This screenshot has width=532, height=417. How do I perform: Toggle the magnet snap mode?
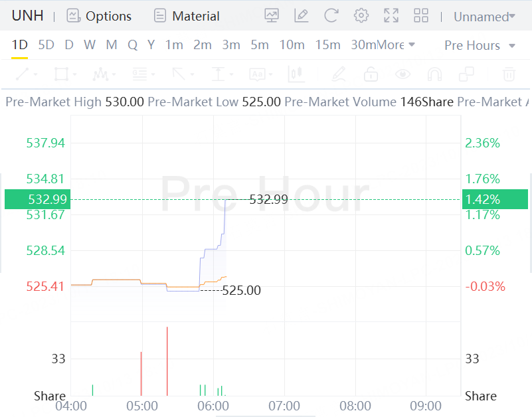click(434, 74)
